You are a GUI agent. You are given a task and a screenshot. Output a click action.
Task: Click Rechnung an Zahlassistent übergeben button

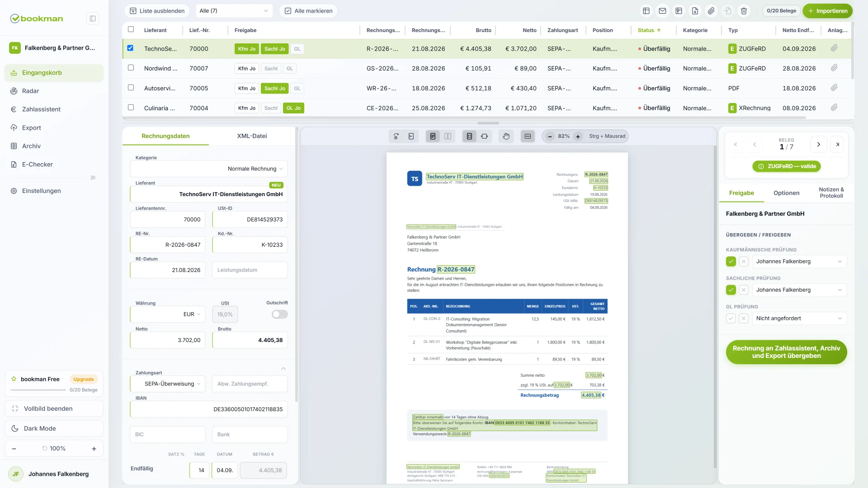tap(786, 352)
